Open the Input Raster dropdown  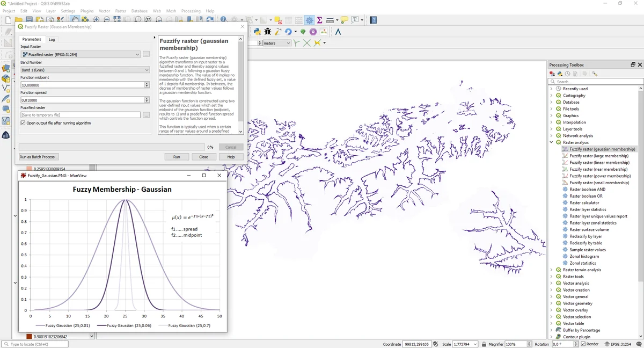pos(80,54)
